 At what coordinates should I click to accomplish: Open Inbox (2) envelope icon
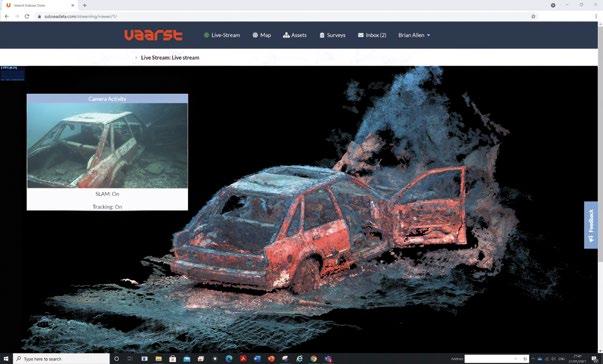point(361,35)
